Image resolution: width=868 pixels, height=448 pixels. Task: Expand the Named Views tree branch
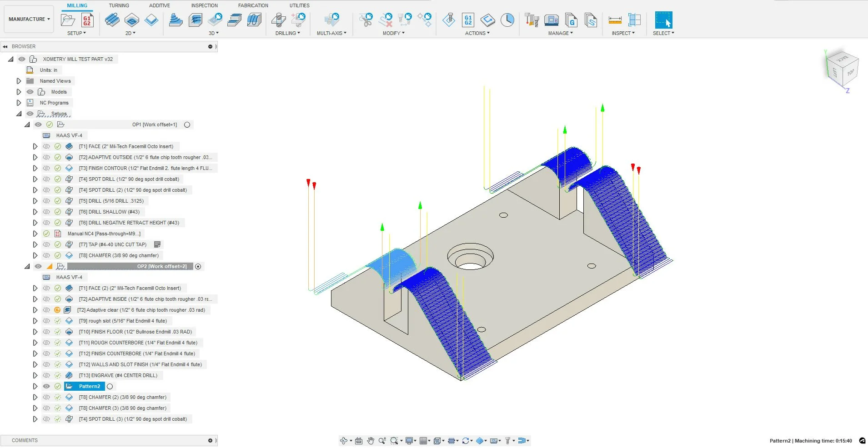(19, 81)
